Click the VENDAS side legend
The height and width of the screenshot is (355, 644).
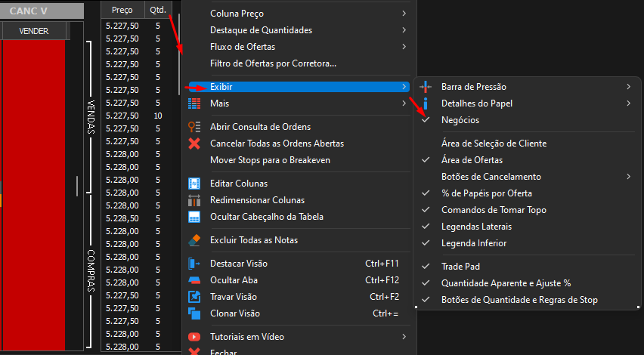point(91,117)
